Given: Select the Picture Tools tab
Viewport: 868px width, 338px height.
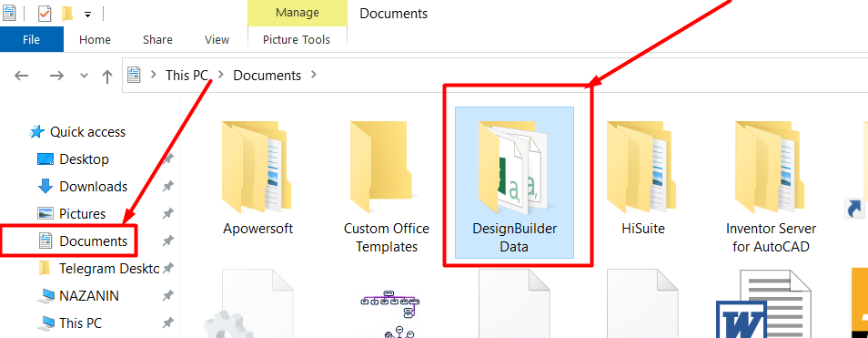Looking at the screenshot, I should [x=297, y=40].
